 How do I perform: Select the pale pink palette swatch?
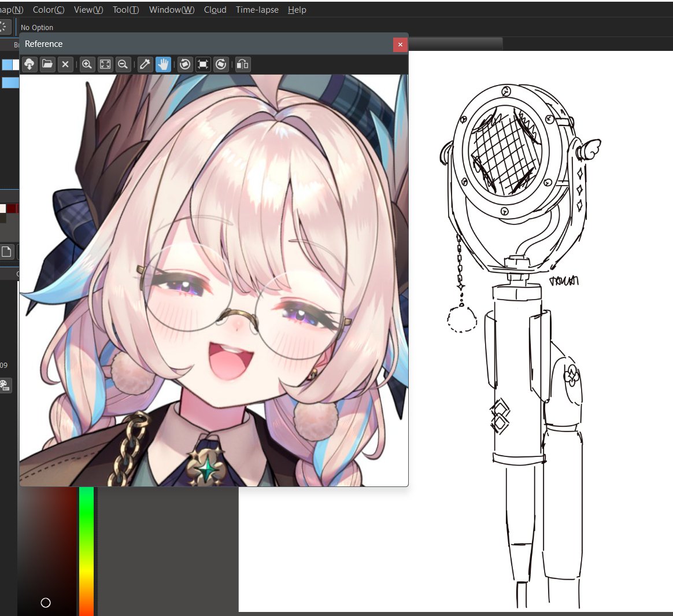2,209
